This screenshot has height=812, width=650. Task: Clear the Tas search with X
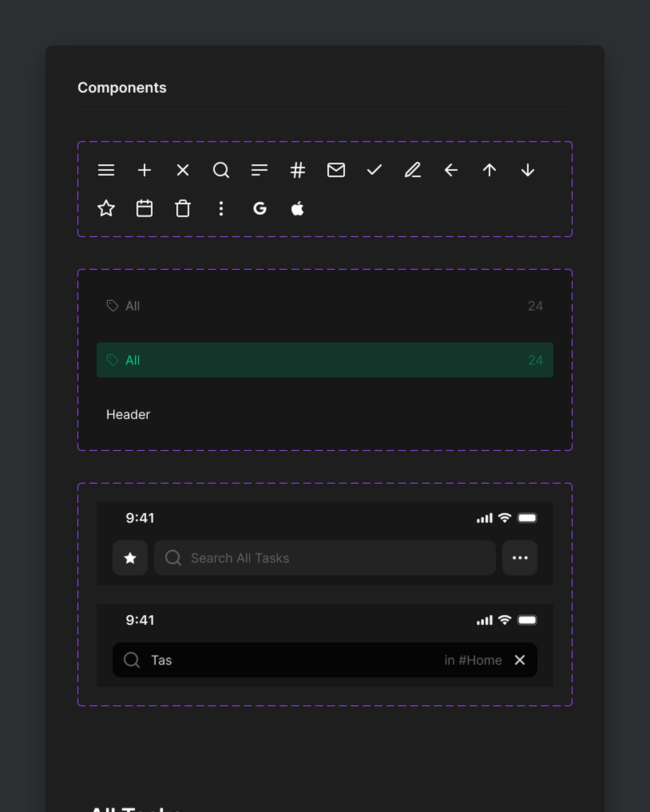pyautogui.click(x=520, y=660)
